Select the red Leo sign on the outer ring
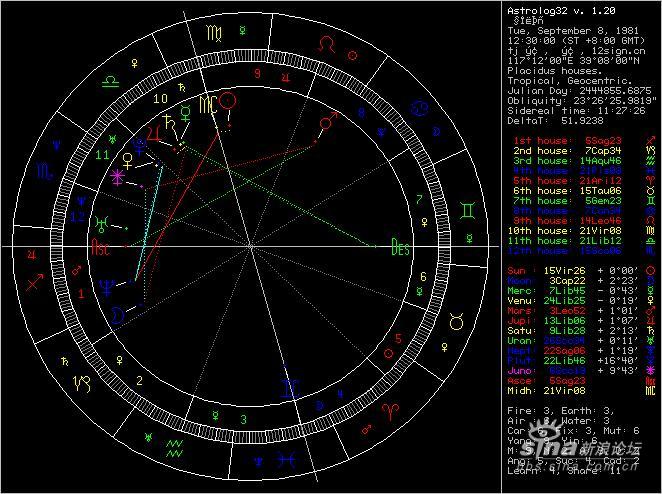Image resolution: width=662 pixels, height=494 pixels. point(326,44)
